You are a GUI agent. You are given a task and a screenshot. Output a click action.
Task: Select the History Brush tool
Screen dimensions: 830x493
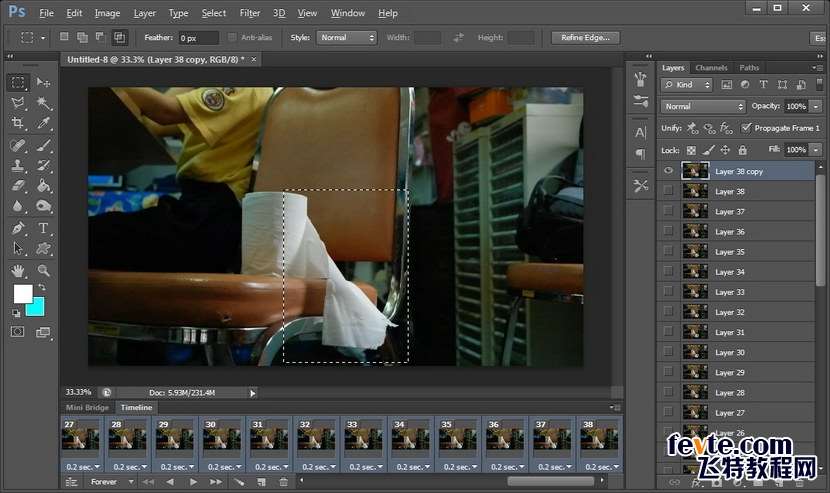click(43, 165)
